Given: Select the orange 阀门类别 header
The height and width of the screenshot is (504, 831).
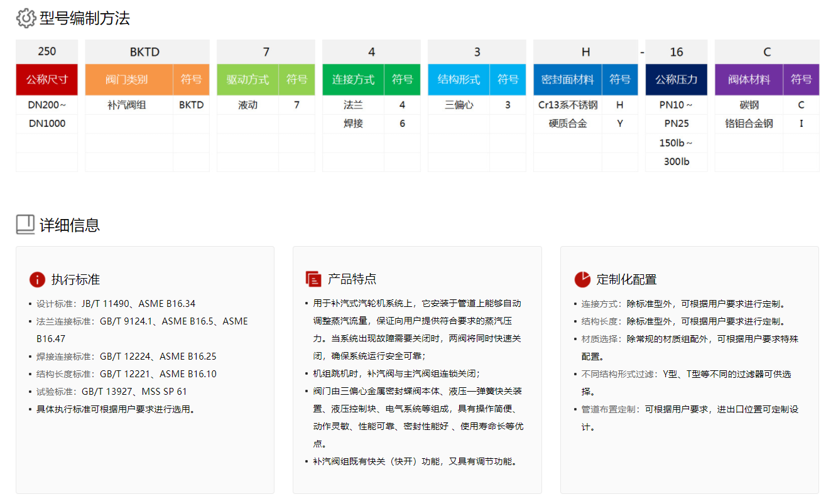Looking at the screenshot, I should tap(129, 80).
